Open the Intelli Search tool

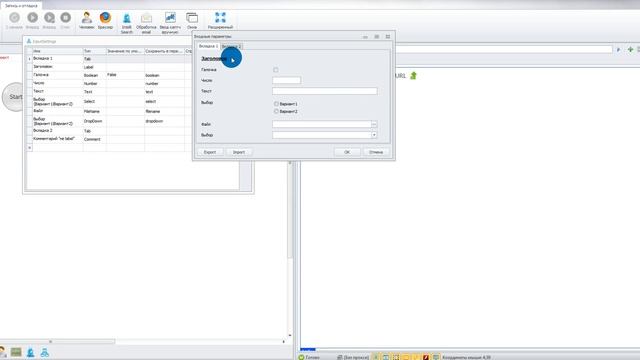click(x=127, y=18)
